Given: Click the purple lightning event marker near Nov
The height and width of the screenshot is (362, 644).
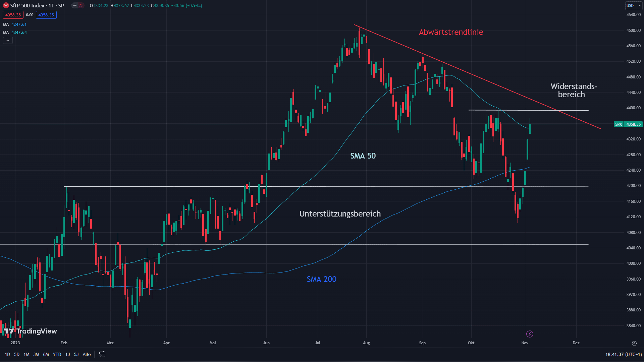Looking at the screenshot, I should [x=530, y=334].
